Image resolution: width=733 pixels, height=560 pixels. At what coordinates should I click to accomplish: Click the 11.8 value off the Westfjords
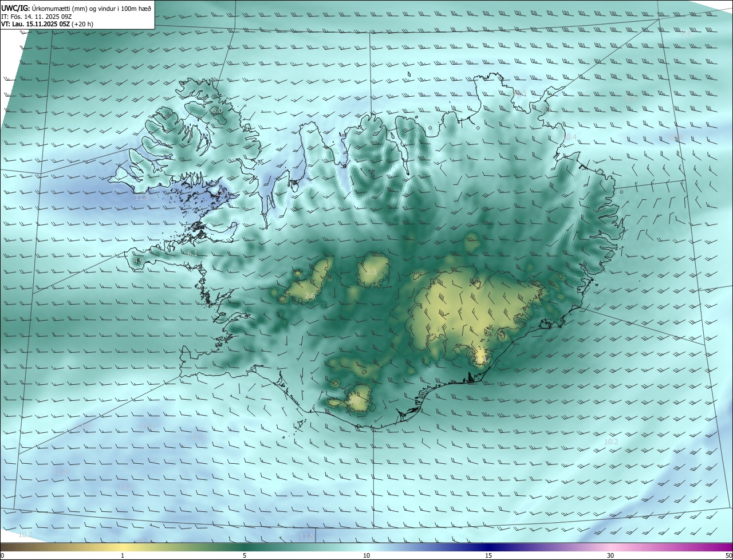(141, 198)
